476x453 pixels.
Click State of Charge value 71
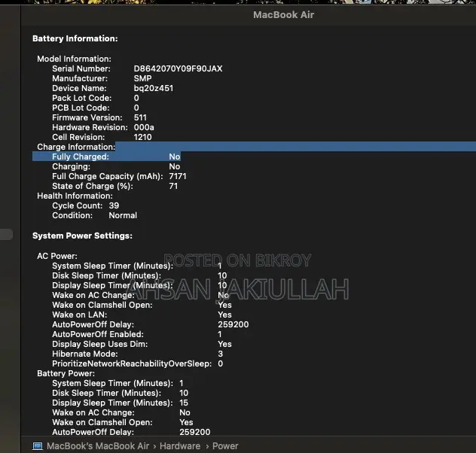[173, 186]
